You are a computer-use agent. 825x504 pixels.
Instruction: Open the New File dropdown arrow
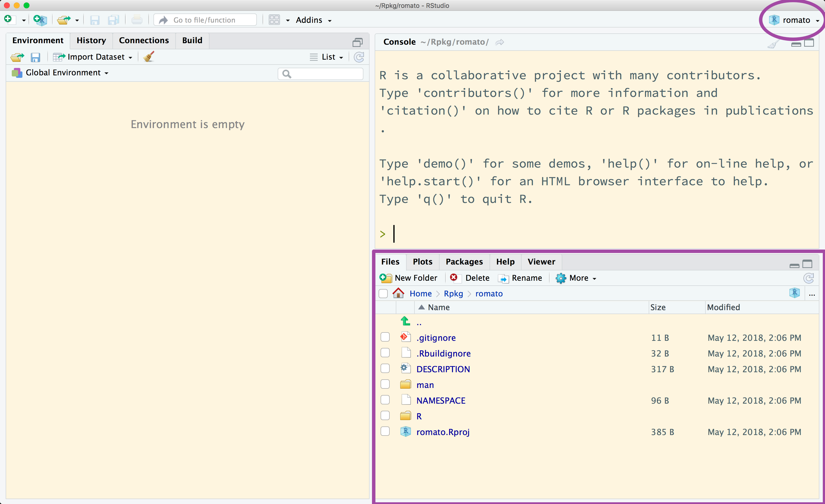click(x=24, y=20)
